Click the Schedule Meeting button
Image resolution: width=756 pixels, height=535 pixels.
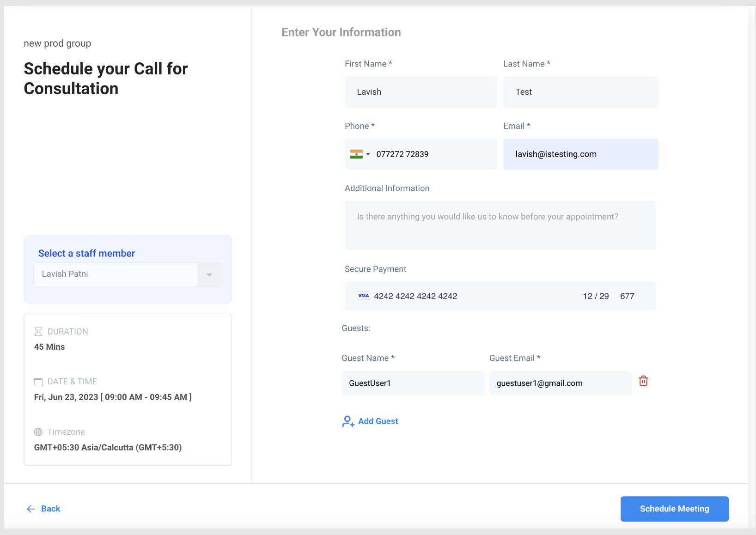tap(674, 509)
